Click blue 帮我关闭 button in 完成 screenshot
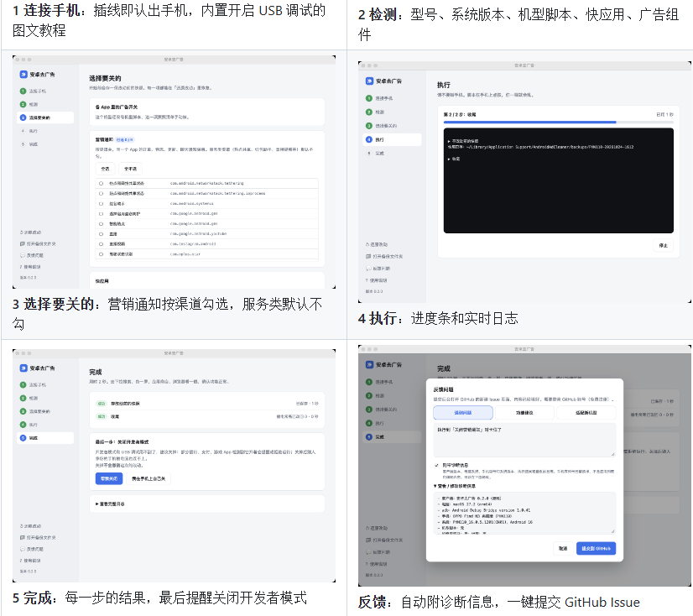Viewport: 693px width, 616px height. click(109, 478)
